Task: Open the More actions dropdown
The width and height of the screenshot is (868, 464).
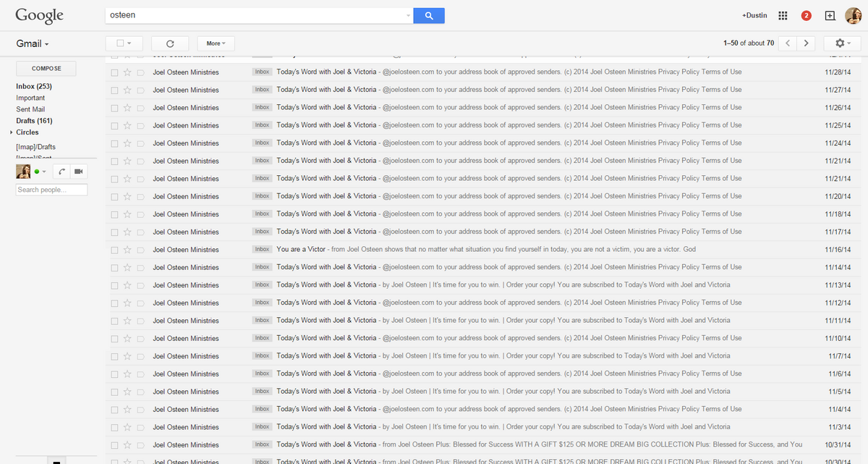Action: (216, 43)
